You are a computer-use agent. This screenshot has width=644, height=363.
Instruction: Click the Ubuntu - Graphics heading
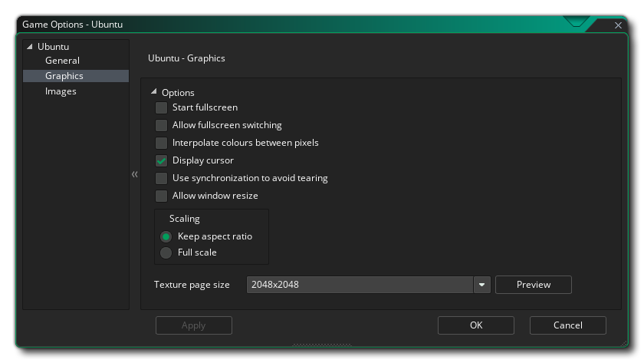click(186, 58)
